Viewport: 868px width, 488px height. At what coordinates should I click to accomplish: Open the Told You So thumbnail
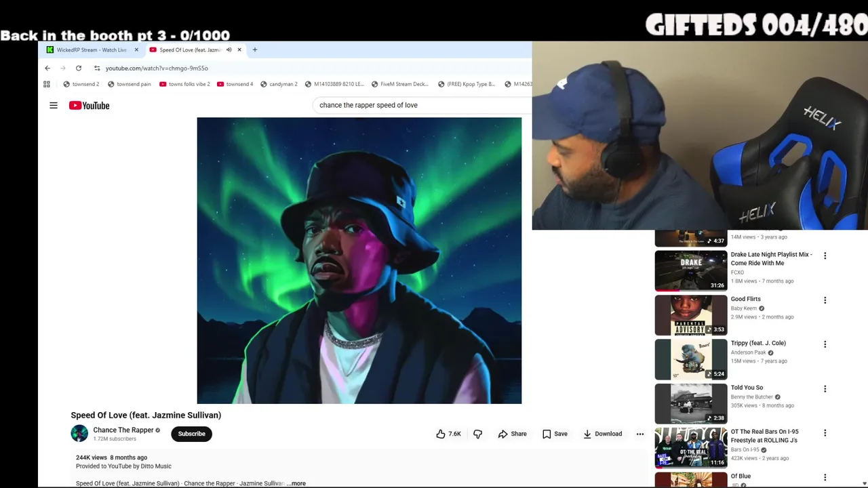click(x=690, y=403)
